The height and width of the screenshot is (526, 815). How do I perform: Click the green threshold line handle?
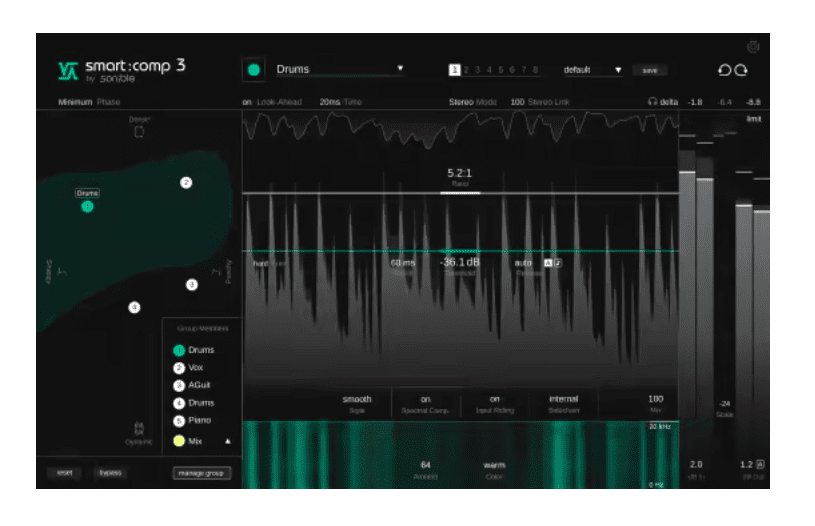click(460, 251)
